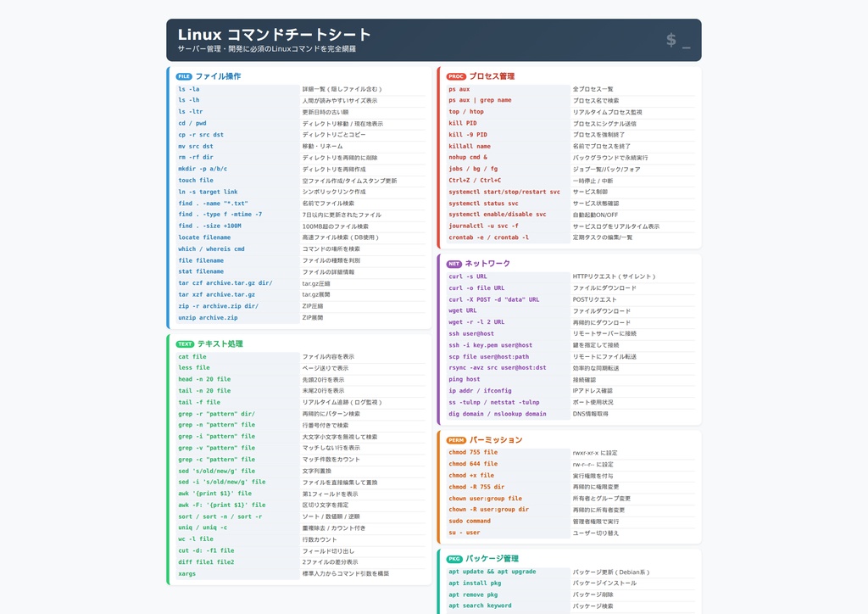
Task: Click the PKG badge icon
Action: 453,559
